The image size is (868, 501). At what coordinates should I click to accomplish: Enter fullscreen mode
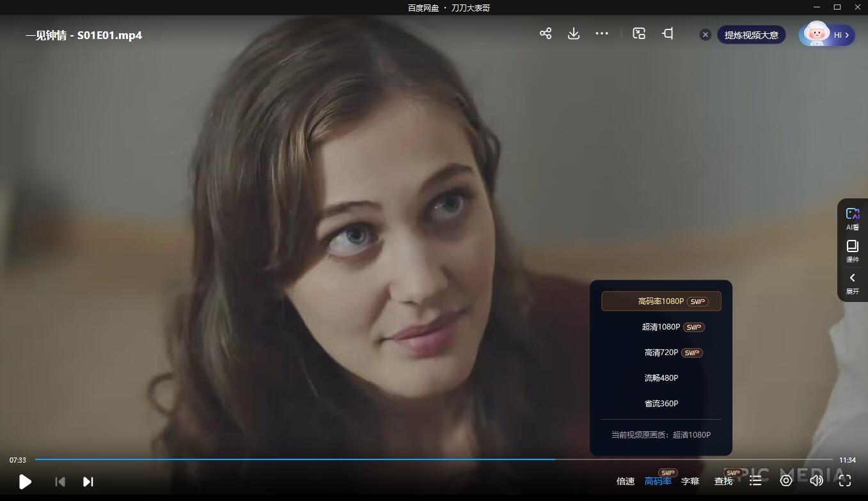click(x=844, y=481)
